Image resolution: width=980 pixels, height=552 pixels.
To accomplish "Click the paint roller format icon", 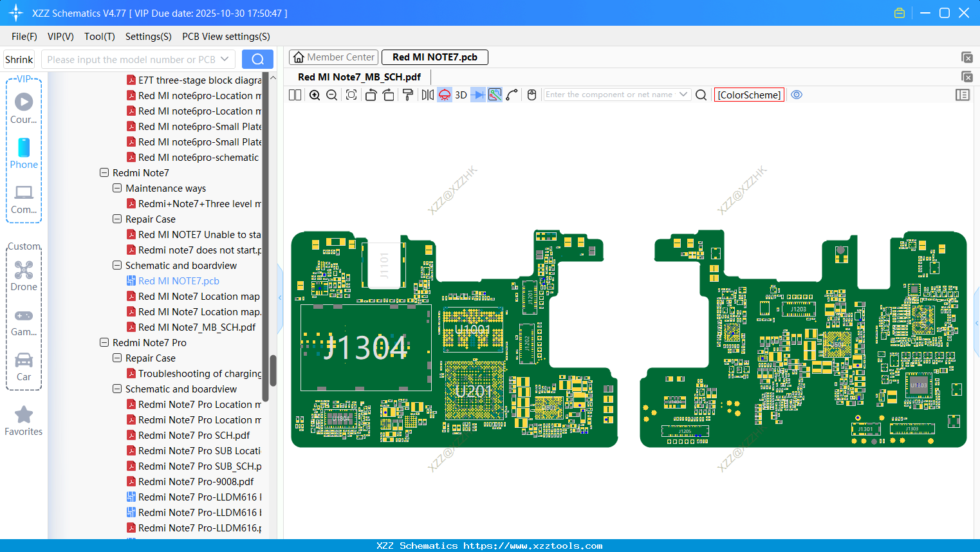I will tap(407, 95).
